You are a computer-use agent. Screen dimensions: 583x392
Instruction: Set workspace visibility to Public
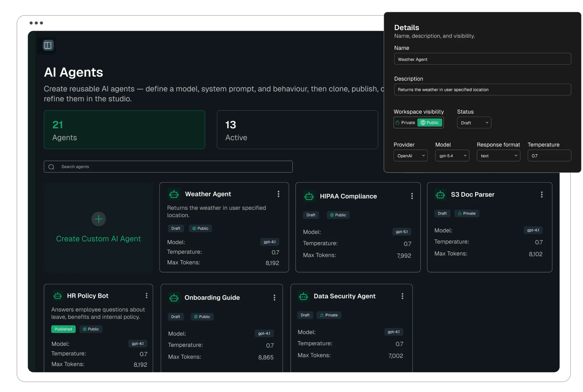(430, 123)
